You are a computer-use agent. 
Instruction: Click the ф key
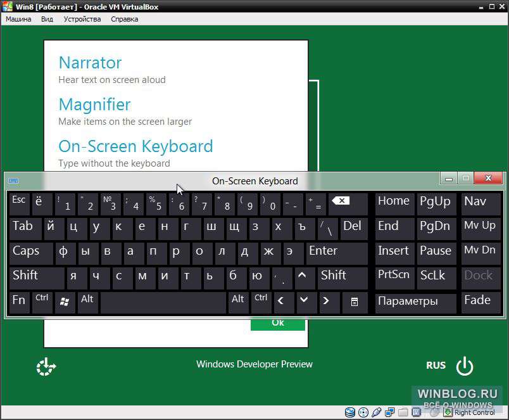point(66,253)
